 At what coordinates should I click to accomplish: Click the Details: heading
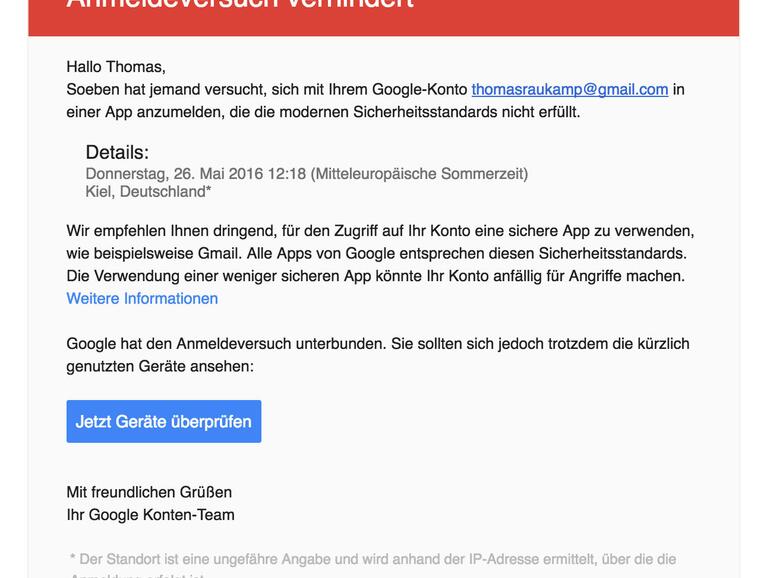tap(117, 152)
